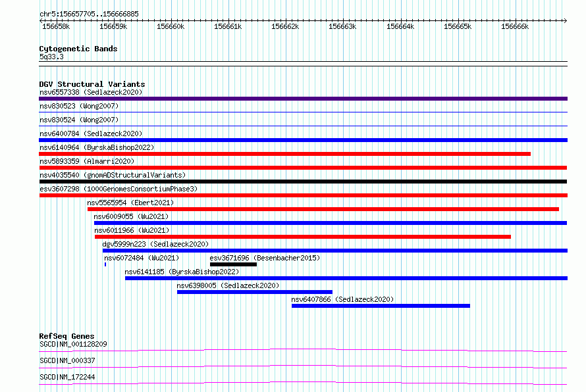Viewport: 586px width, 392px height.
Task: Click the nsv6009055 (Wu2021) label
Action: coord(131,216)
